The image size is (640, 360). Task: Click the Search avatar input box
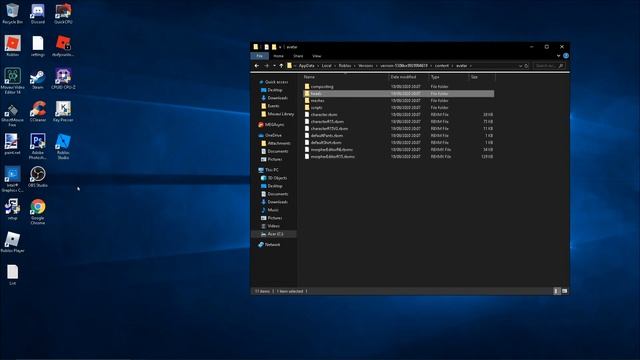549,66
